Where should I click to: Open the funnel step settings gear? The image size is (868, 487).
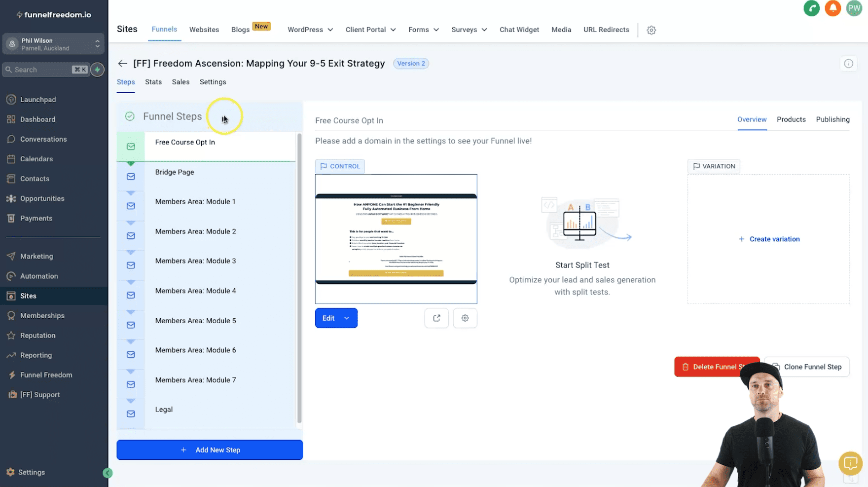point(465,318)
